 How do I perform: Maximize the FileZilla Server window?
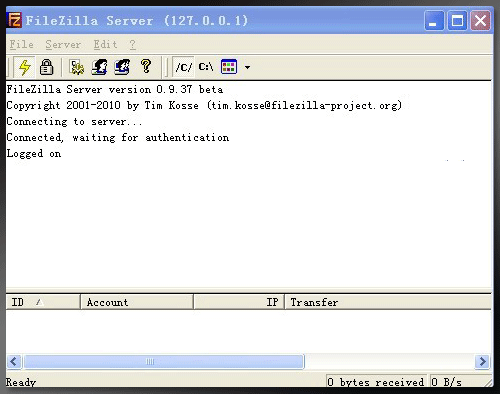457,21
